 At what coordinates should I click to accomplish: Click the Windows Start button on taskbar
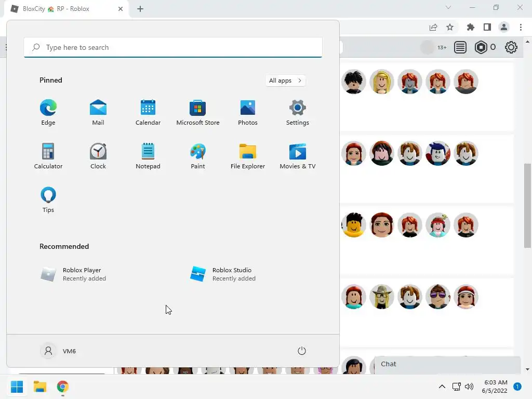tap(17, 387)
